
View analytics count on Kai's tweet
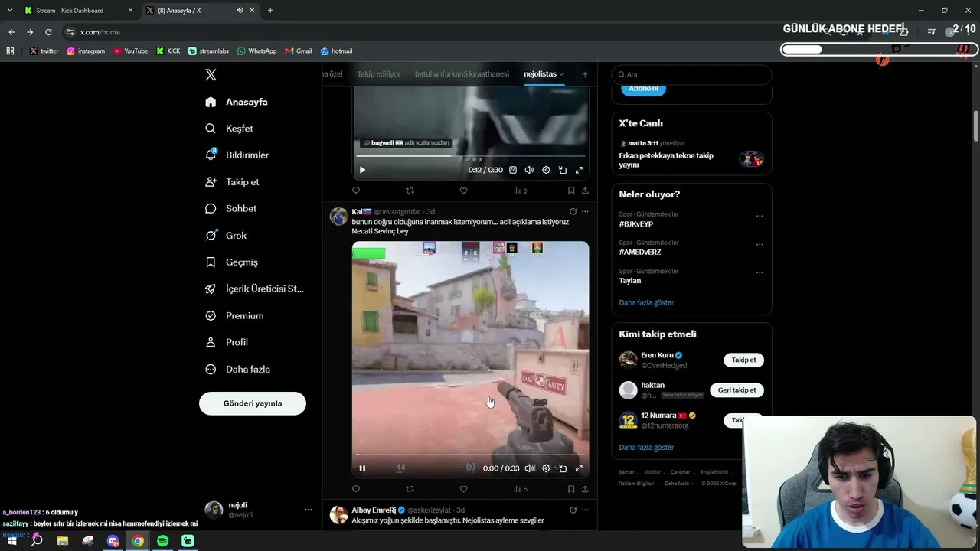coord(520,489)
